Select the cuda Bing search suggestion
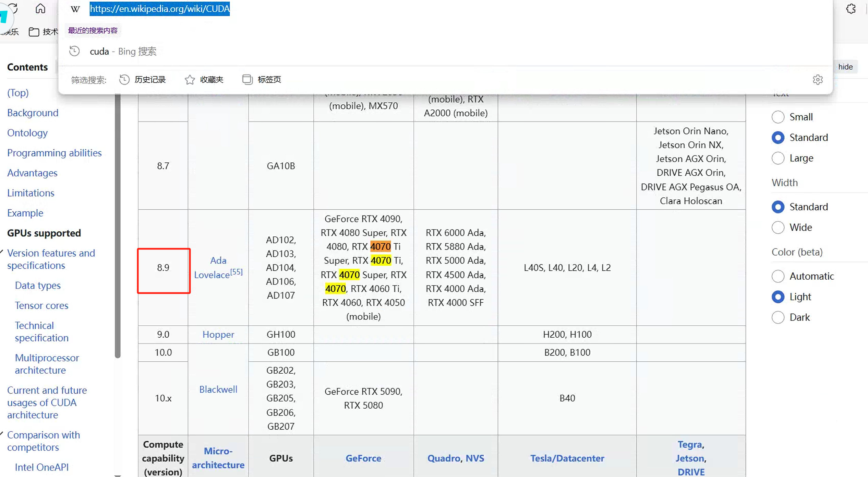Image resolution: width=868 pixels, height=477 pixels. [445, 51]
